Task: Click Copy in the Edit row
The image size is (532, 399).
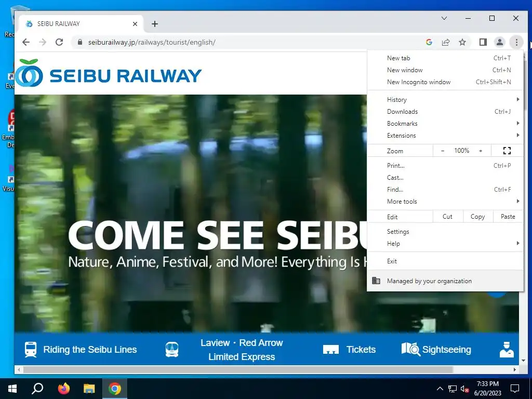Action: 478,217
